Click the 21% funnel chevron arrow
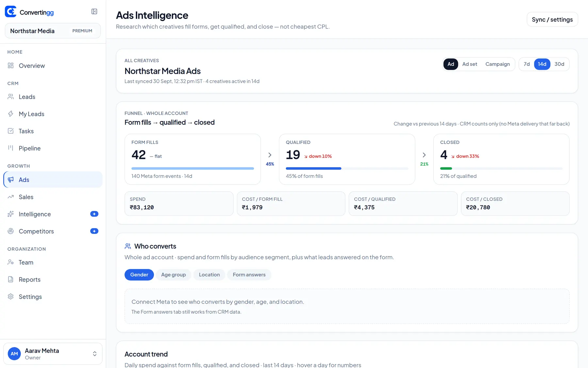Screen dimensions: 588x368 (424, 155)
